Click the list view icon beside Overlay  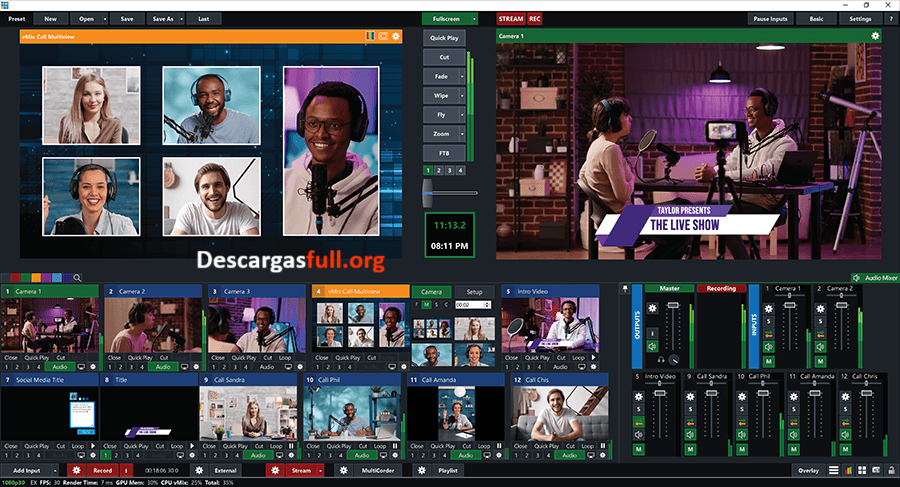point(833,470)
